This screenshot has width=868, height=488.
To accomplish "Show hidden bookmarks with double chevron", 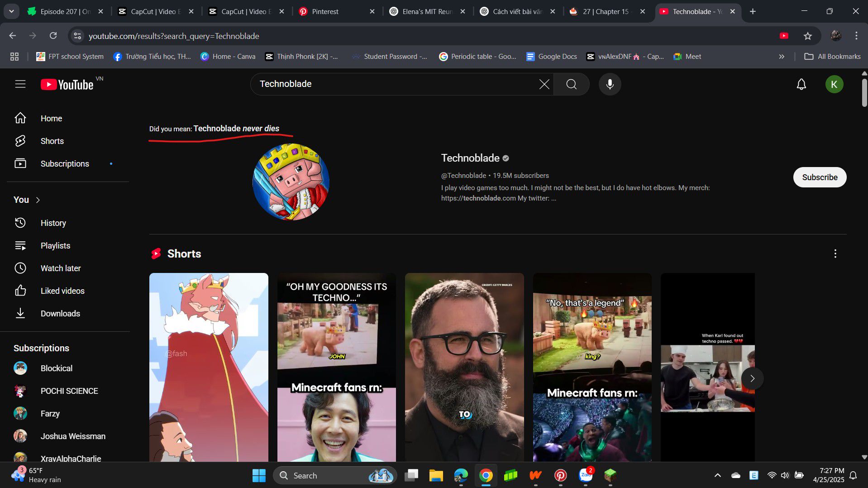I will 781,57.
